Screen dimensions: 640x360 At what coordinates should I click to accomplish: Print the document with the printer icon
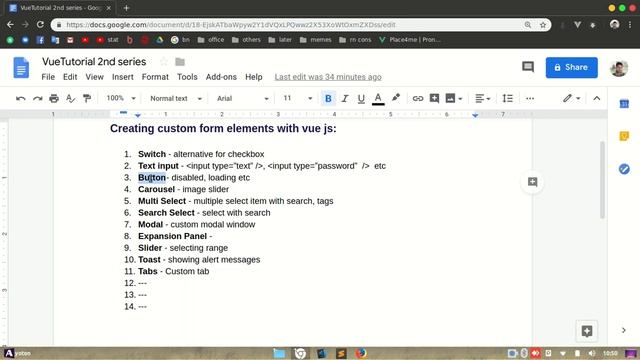point(54,98)
